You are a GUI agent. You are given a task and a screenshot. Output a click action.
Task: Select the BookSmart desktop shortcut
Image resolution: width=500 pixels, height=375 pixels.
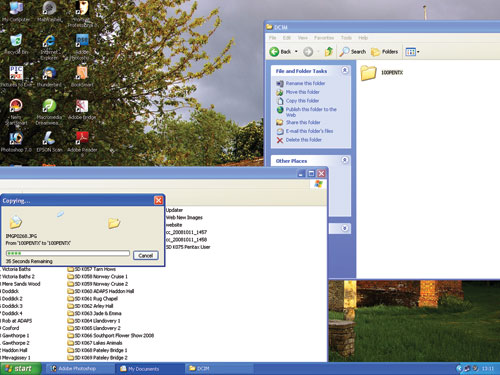click(82, 77)
